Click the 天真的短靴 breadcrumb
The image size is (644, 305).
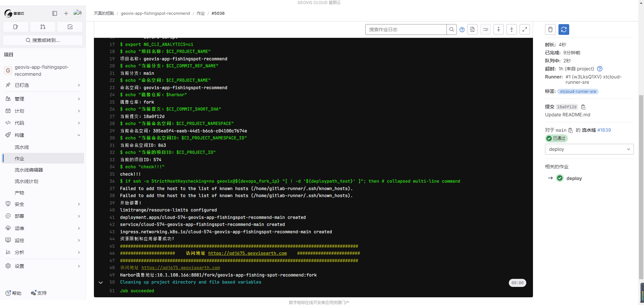tap(104, 13)
